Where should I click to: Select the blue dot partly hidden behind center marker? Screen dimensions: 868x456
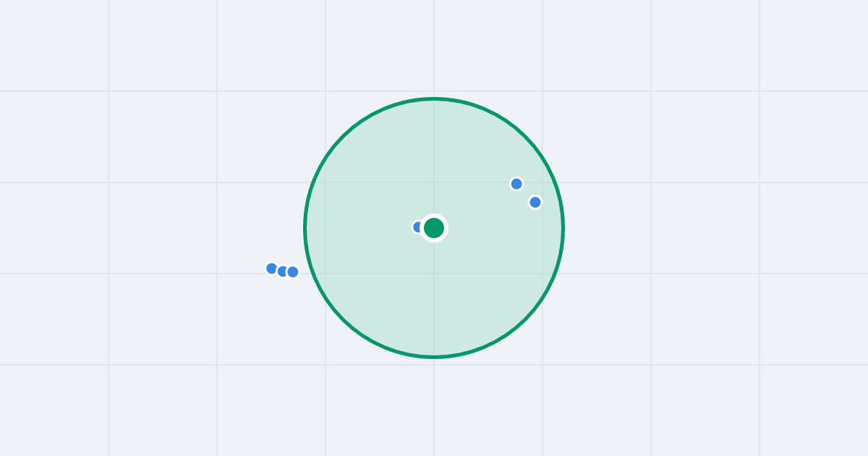click(x=417, y=227)
